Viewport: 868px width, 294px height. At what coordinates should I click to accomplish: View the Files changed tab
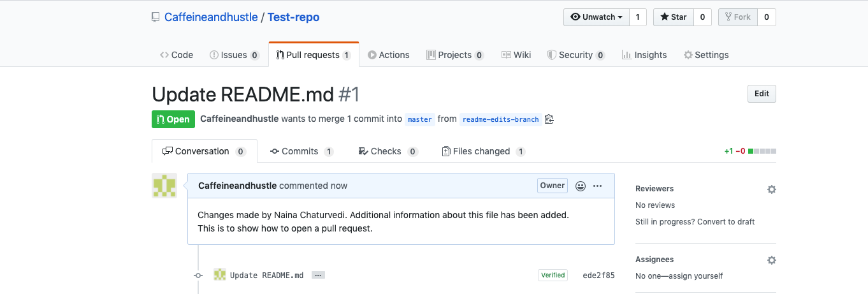pyautogui.click(x=483, y=151)
